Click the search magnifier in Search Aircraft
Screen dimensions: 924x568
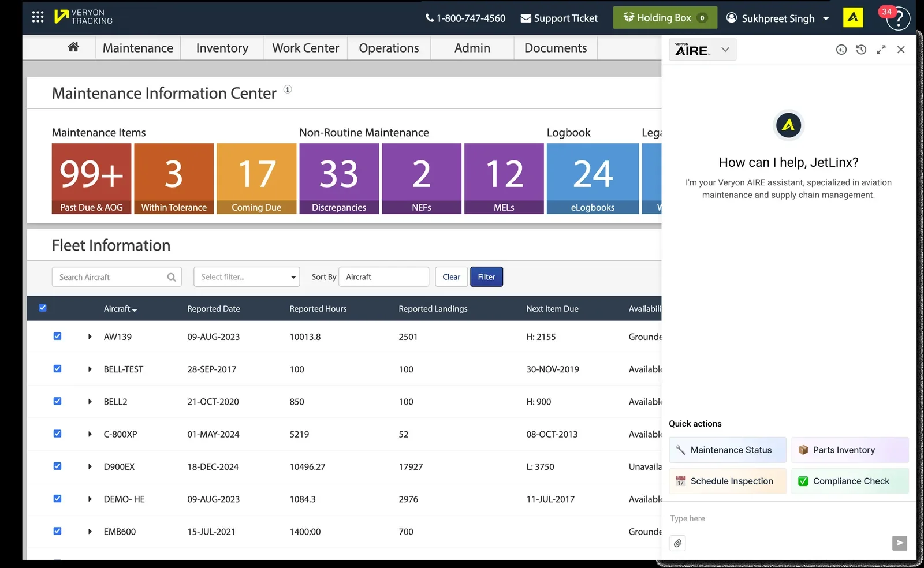(x=172, y=277)
